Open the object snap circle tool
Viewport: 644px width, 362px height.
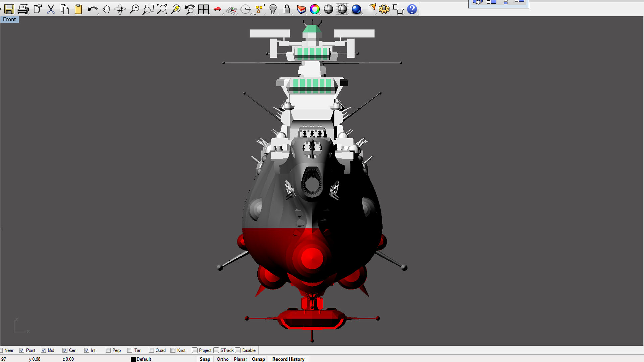coord(246,9)
